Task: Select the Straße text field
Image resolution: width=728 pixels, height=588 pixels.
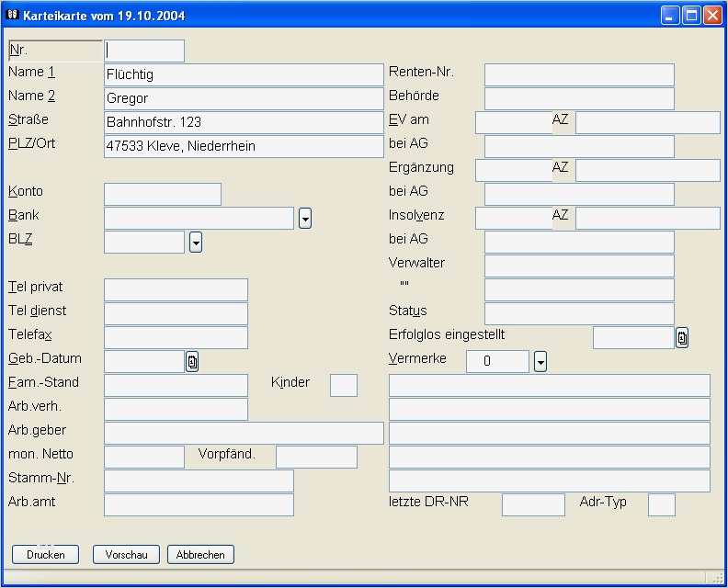Action: (x=244, y=122)
